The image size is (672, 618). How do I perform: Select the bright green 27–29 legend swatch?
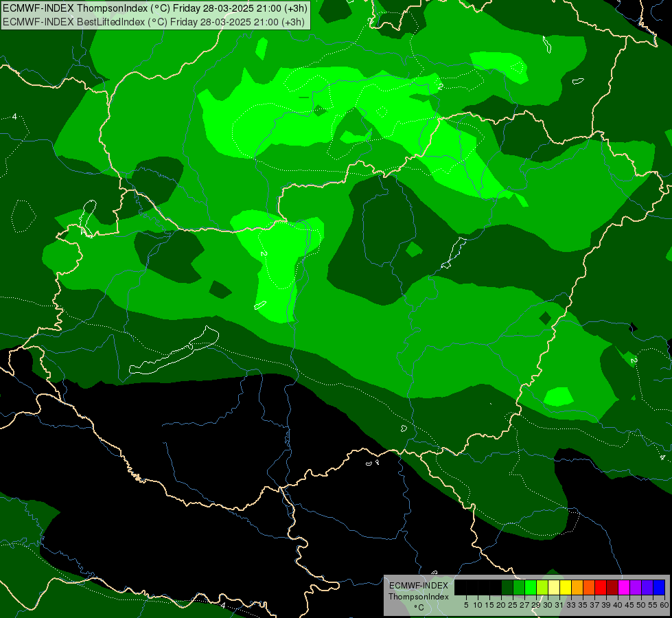[x=531, y=588]
